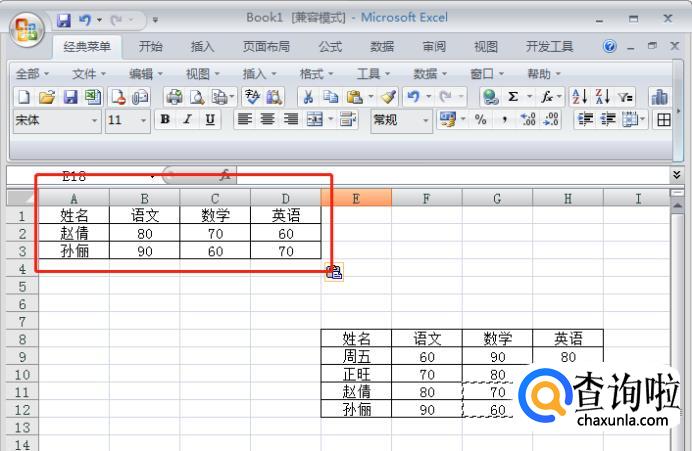Click the Decrease Decimal icon
Screen dimensions: 692x451
point(551,120)
